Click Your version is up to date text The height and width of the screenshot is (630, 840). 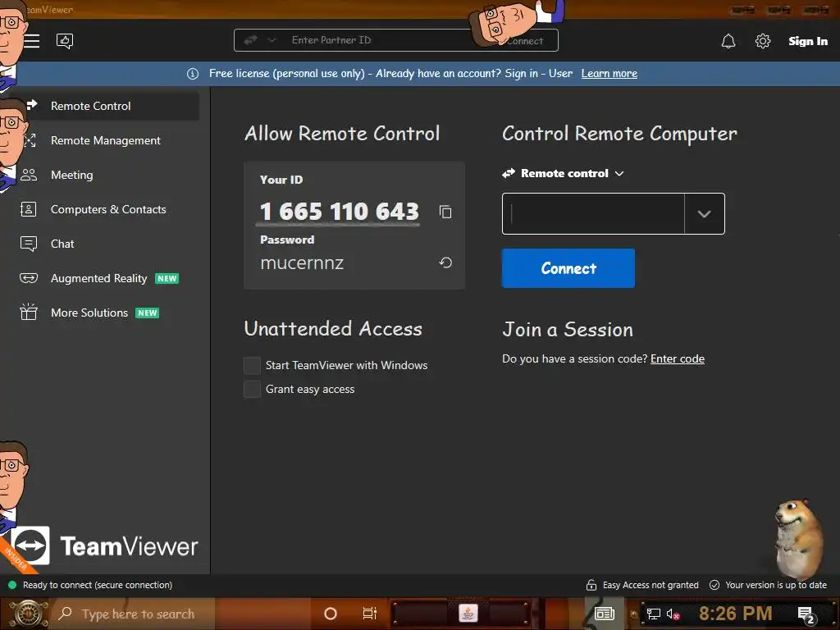click(776, 585)
